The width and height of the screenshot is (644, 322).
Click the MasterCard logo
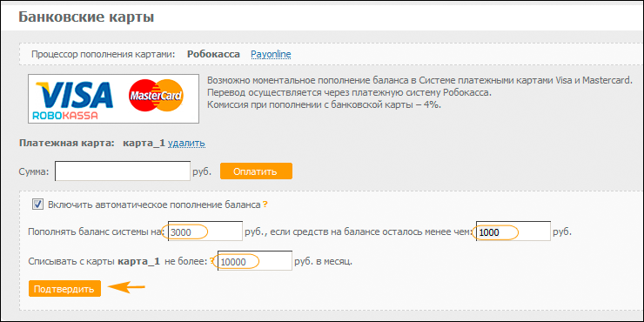(x=157, y=96)
